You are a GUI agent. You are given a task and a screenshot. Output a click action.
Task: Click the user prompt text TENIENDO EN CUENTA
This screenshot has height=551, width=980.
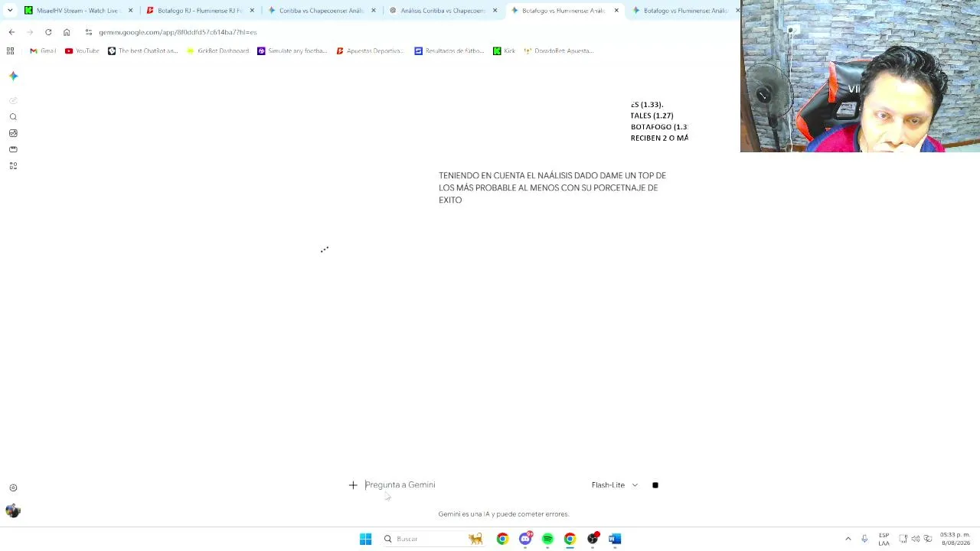[x=552, y=187]
